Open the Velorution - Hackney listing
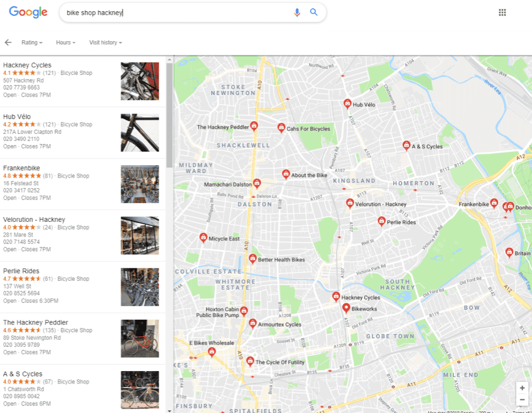The width and height of the screenshot is (532, 413). 83,236
